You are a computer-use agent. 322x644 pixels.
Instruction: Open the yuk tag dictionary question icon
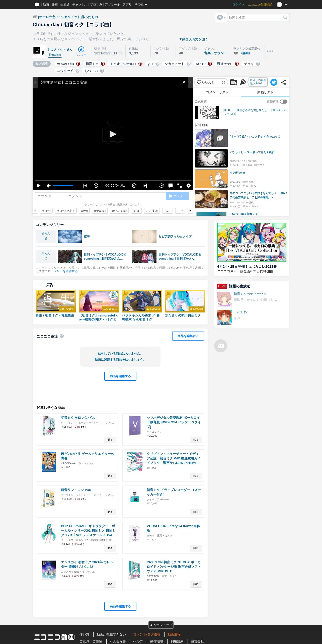(x=157, y=64)
